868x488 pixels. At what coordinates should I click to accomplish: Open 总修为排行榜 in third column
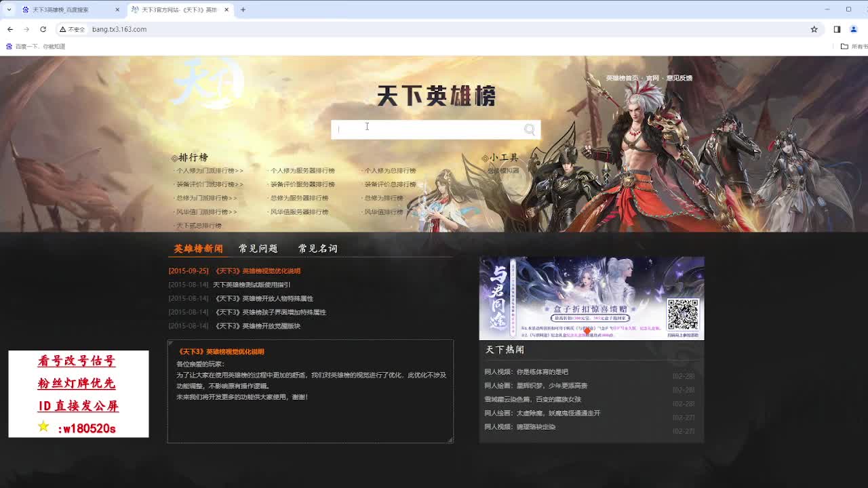tap(384, 198)
